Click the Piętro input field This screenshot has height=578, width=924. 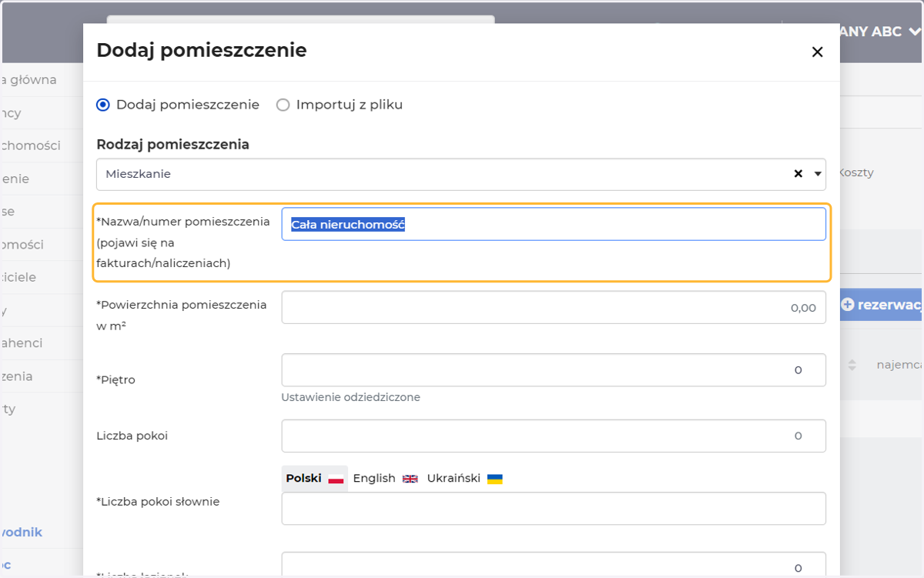pyautogui.click(x=554, y=370)
